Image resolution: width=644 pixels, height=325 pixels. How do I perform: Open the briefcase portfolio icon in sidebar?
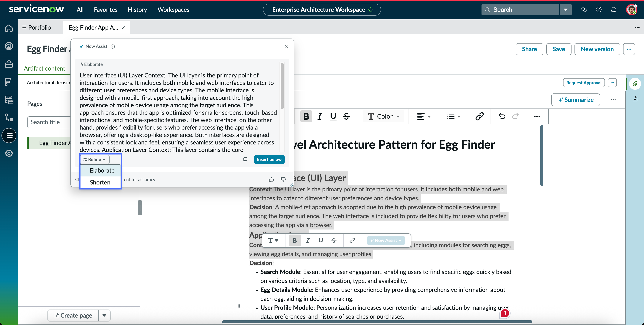tap(9, 64)
